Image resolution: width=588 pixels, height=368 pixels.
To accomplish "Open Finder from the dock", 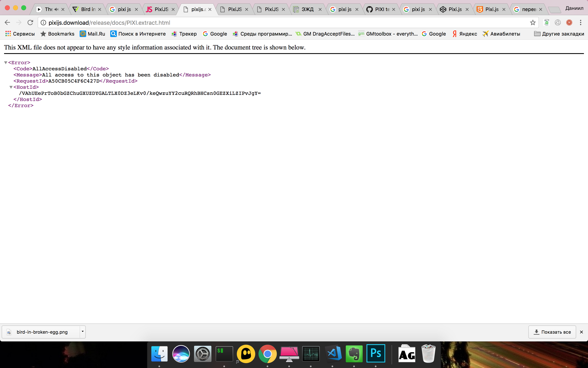I will (159, 354).
